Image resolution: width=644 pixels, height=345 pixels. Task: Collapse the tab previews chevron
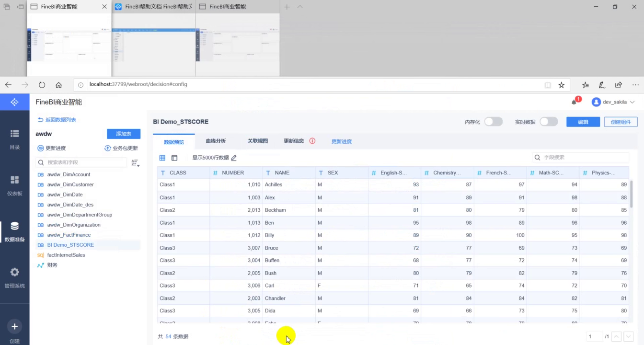tap(300, 7)
